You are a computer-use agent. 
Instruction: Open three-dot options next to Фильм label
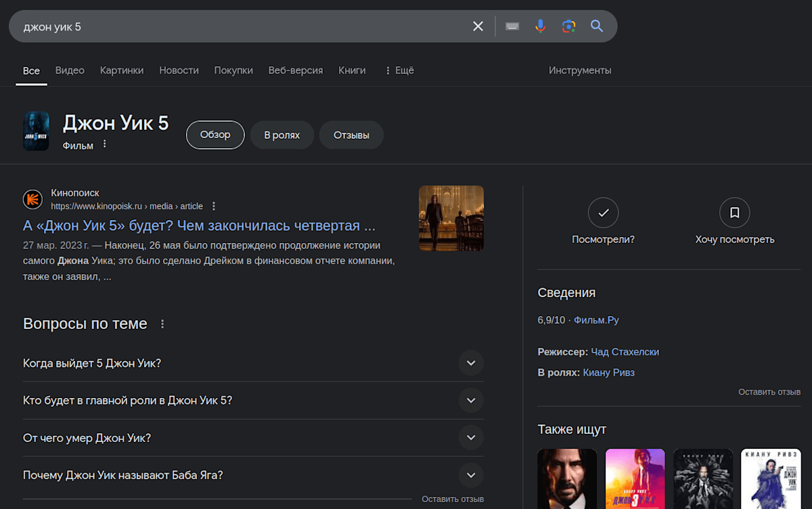(105, 145)
